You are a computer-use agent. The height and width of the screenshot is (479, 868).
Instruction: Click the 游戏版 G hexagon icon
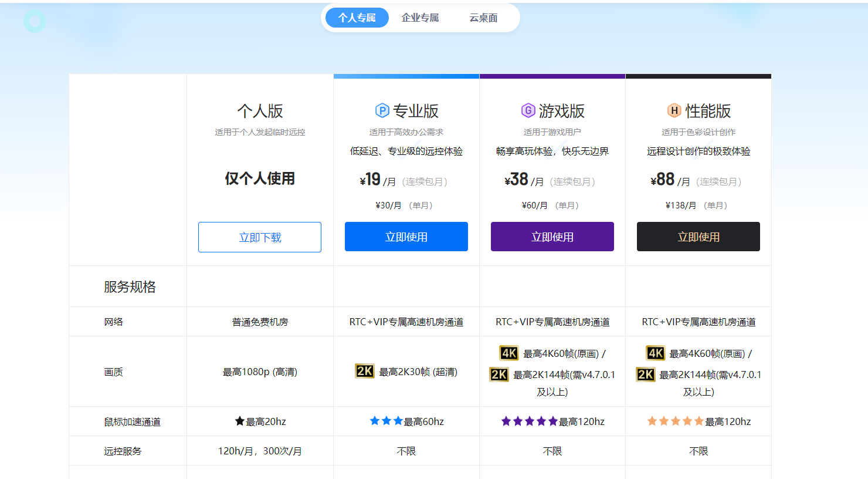pos(528,110)
